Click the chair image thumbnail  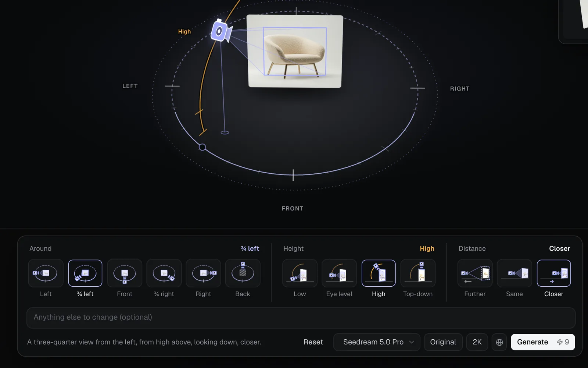(295, 51)
